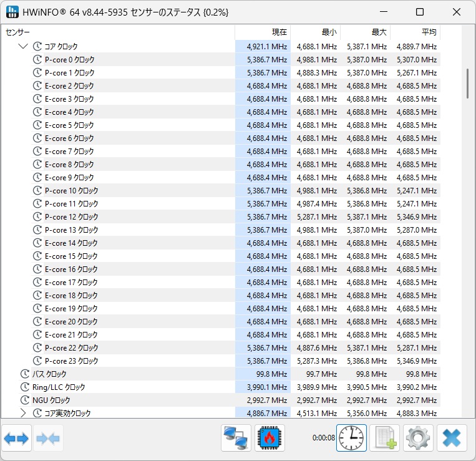Select the clock icon of コア実効クロック

click(x=37, y=413)
